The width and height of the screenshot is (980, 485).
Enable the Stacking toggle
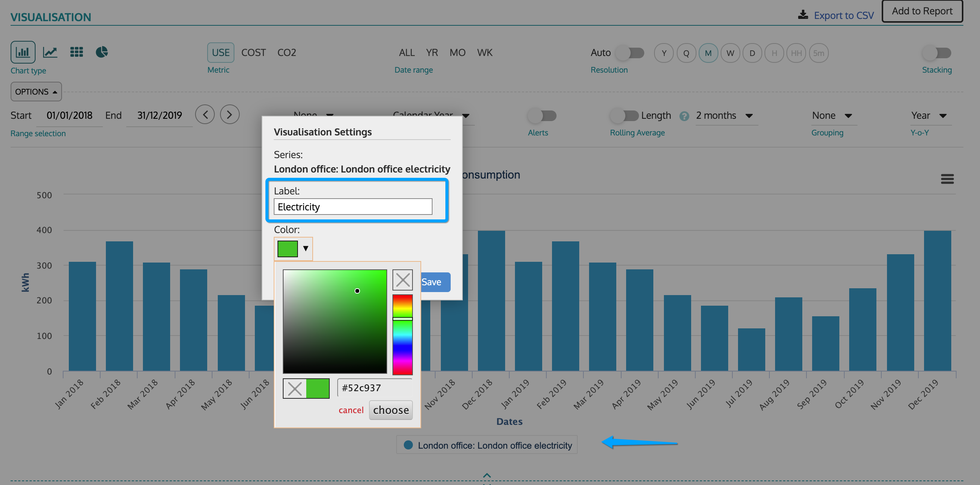937,53
